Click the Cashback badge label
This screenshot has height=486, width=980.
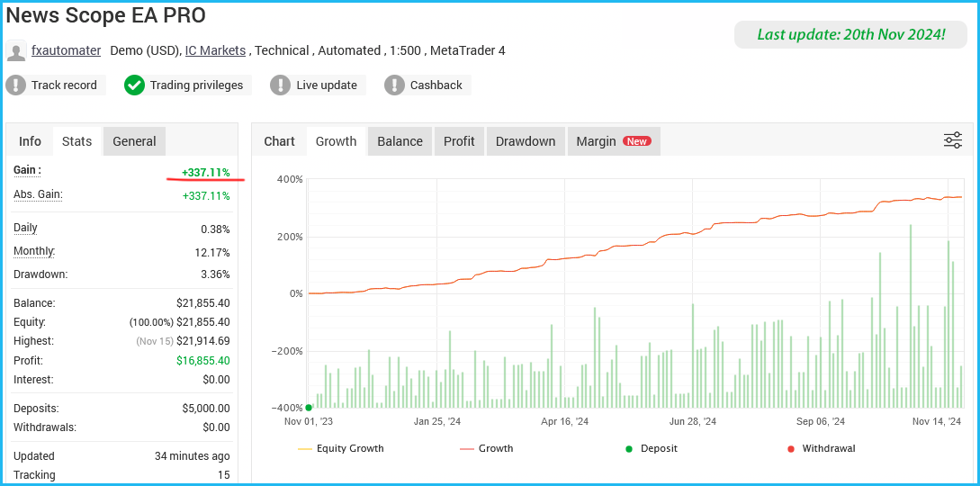coord(436,85)
